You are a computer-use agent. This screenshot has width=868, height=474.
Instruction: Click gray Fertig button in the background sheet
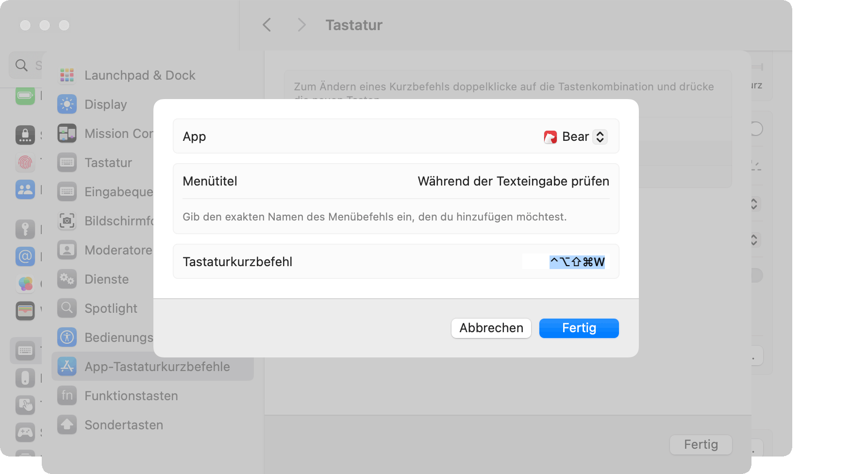click(701, 444)
